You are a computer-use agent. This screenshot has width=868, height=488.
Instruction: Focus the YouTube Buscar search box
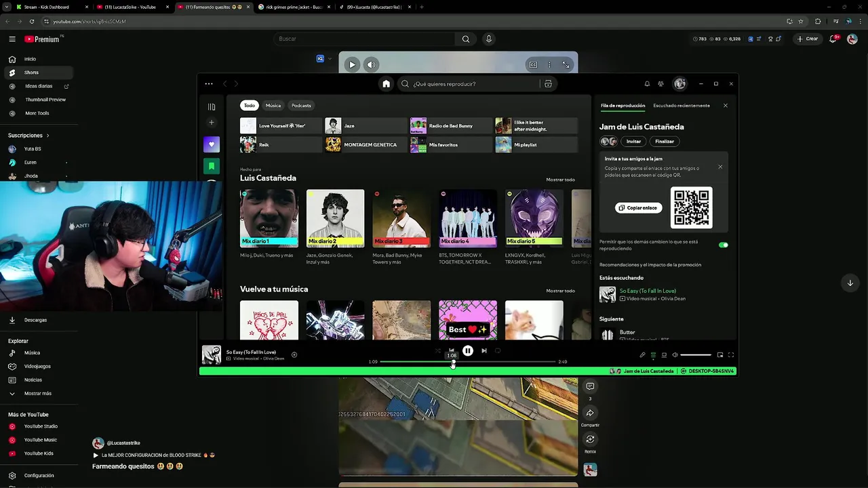(x=363, y=39)
